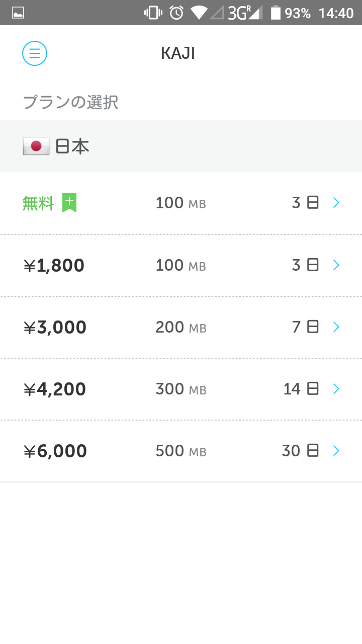Open the hamburger menu icon
Viewport: 362px width, 644px height.
[35, 53]
